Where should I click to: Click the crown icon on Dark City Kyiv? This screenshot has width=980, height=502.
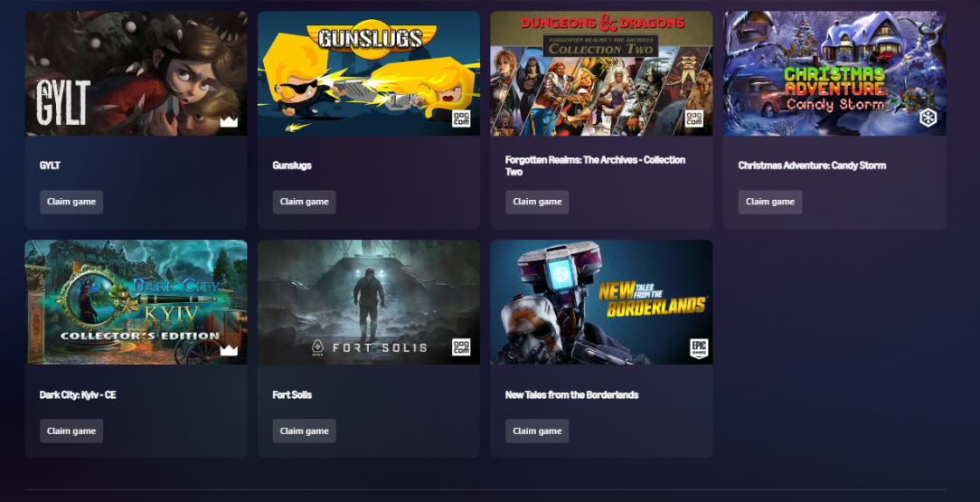229,350
